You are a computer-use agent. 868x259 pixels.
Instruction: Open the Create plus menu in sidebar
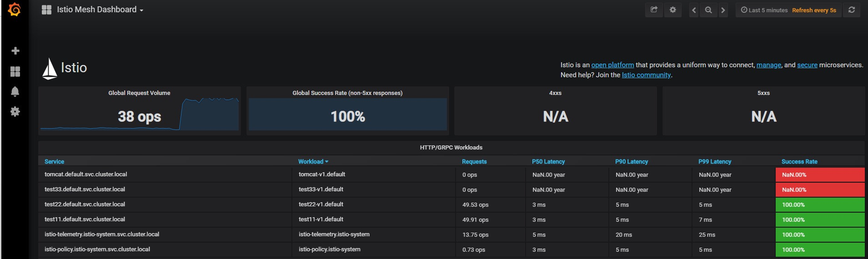[x=15, y=51]
